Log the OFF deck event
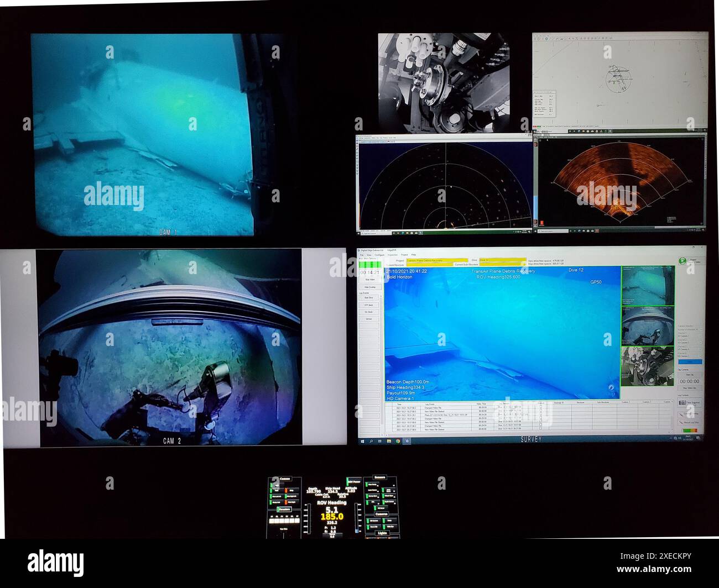719x588 pixels. coord(369,305)
